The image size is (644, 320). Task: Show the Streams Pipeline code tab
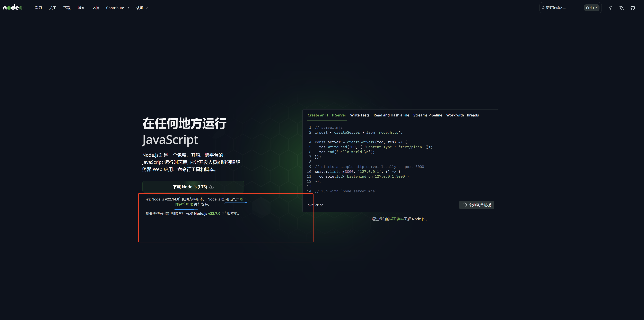(x=428, y=115)
